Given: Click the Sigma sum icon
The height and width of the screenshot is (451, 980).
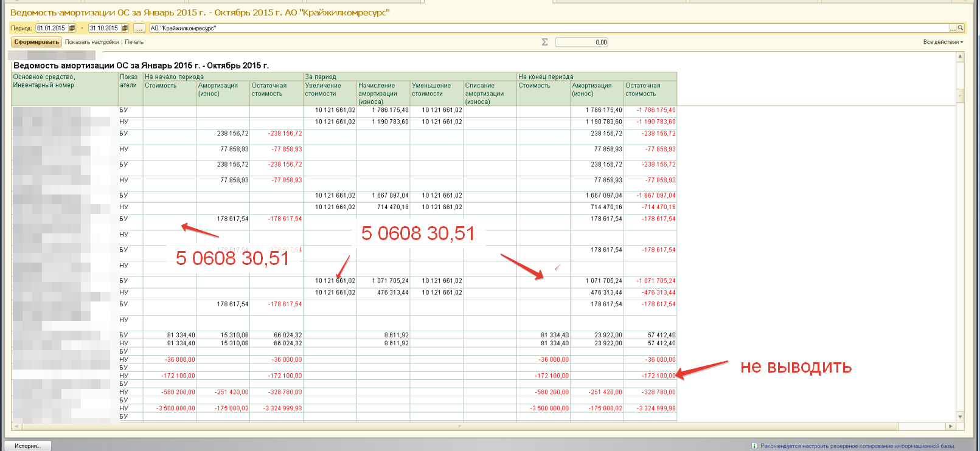Looking at the screenshot, I should [x=544, y=42].
